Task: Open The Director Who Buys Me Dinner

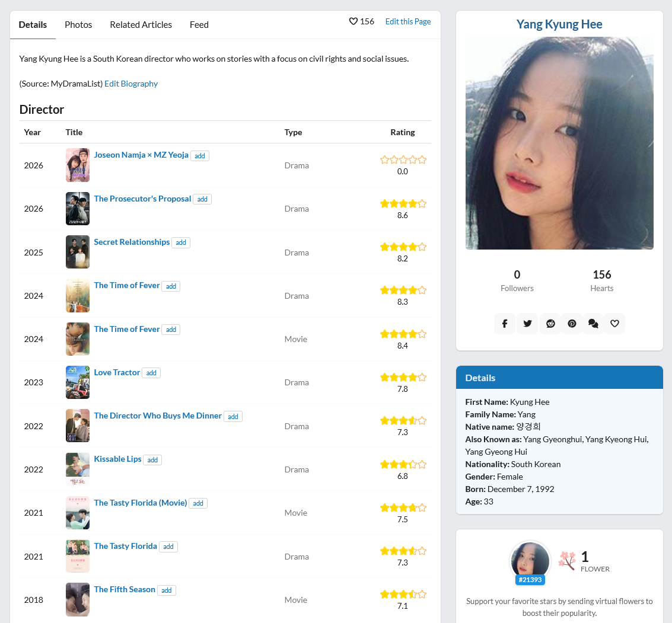Action: click(158, 416)
